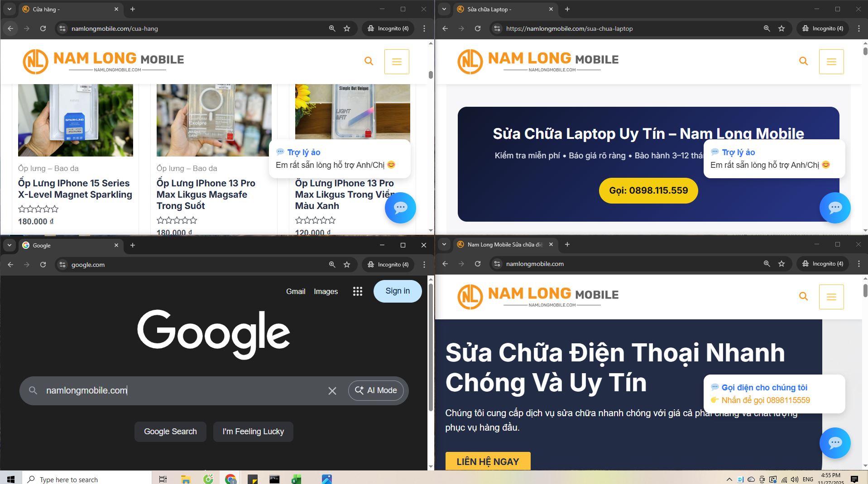Open Excel from the taskbar
868x484 pixels.
(x=296, y=479)
